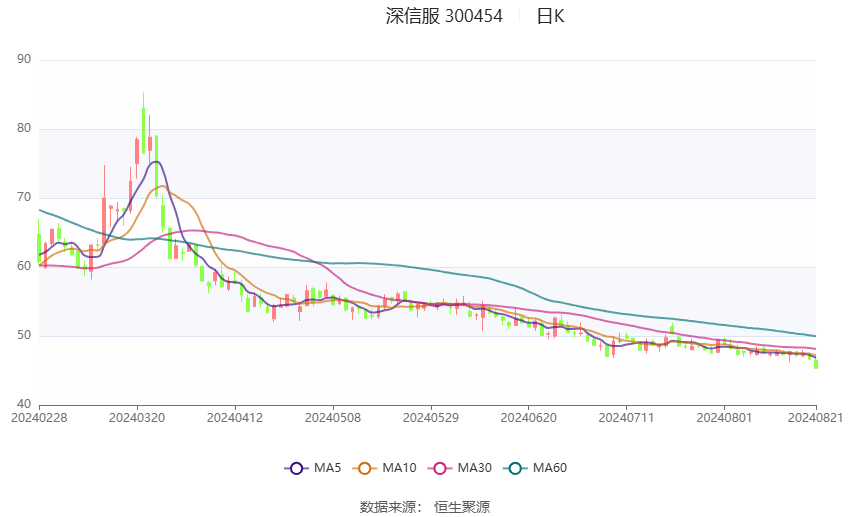Toggle the MA5 legend entry
Screen dimensions: 850x517
click(313, 468)
